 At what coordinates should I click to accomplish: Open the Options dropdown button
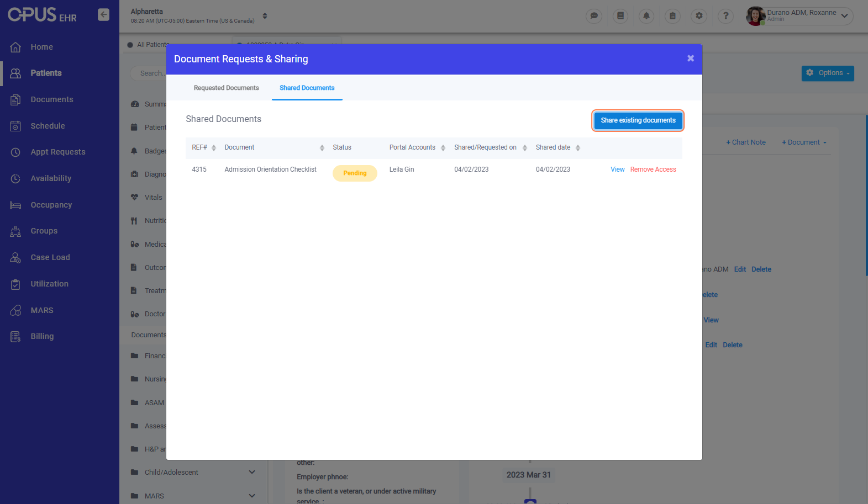coord(828,73)
